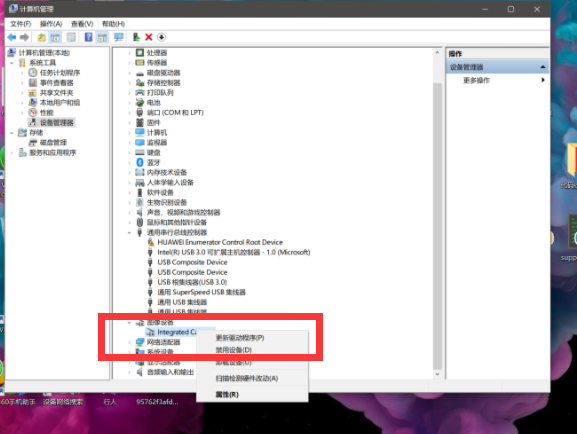Click the green enable device toolbar icon
Viewport: 577px width, 434px height.
pyautogui.click(x=137, y=37)
